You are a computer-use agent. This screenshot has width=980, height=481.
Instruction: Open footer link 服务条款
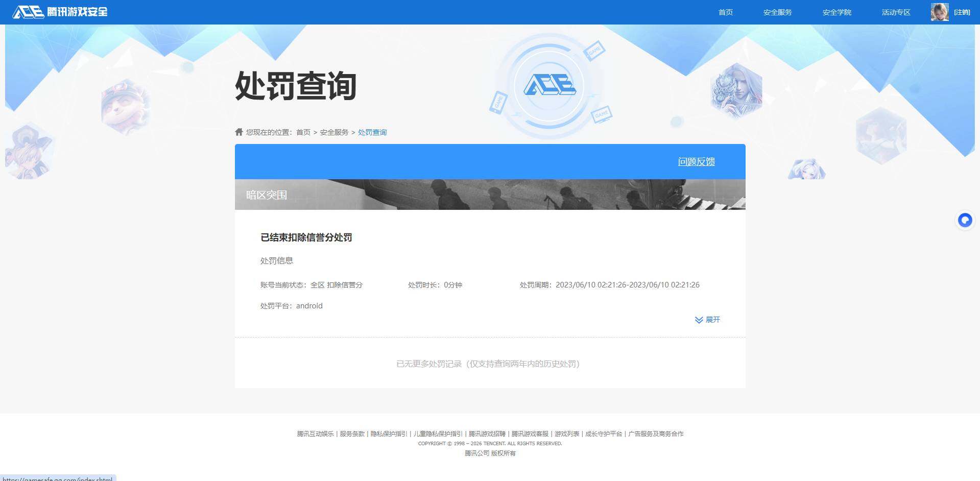[352, 434]
